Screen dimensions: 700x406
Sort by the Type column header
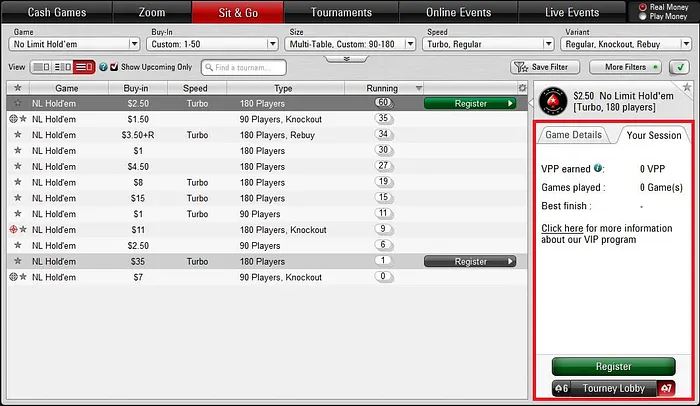pos(285,88)
